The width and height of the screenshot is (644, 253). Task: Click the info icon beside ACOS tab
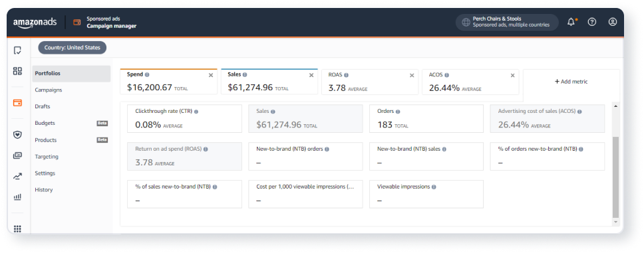(446, 75)
